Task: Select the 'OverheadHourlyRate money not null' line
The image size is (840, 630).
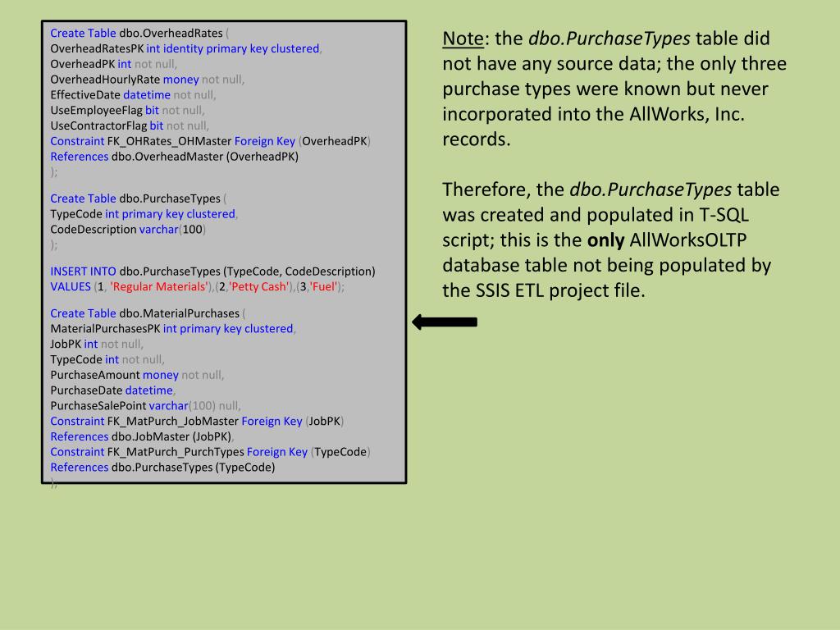Action: click(x=148, y=80)
